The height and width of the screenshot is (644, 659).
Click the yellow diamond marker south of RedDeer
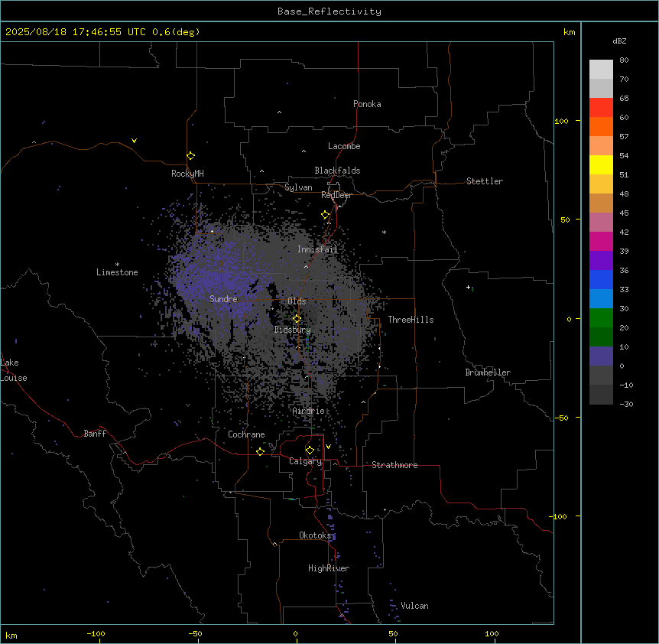pyautogui.click(x=325, y=215)
